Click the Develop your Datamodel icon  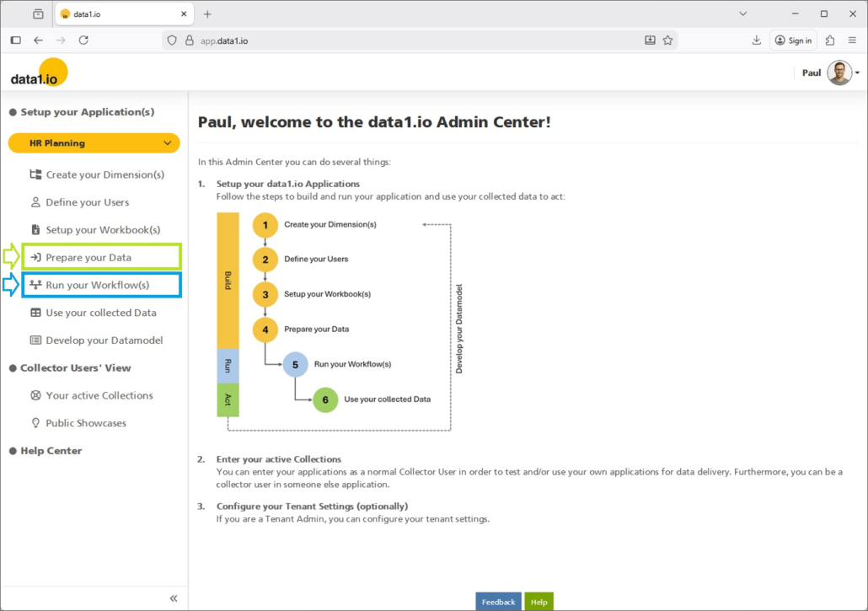[35, 340]
